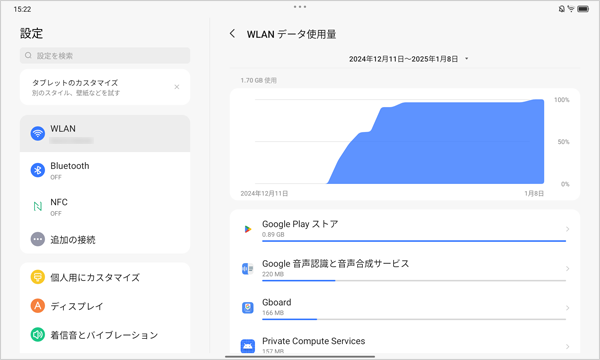Click the ディスプレイ icon

pos(38,306)
